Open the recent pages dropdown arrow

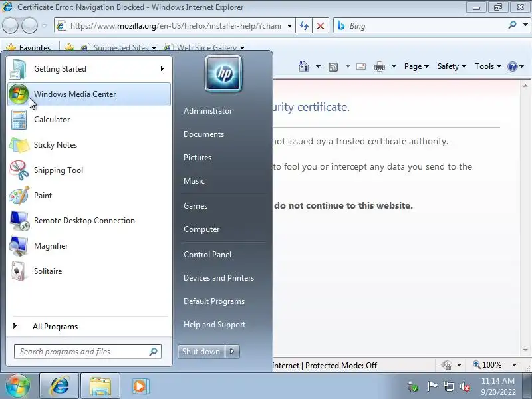tap(45, 25)
